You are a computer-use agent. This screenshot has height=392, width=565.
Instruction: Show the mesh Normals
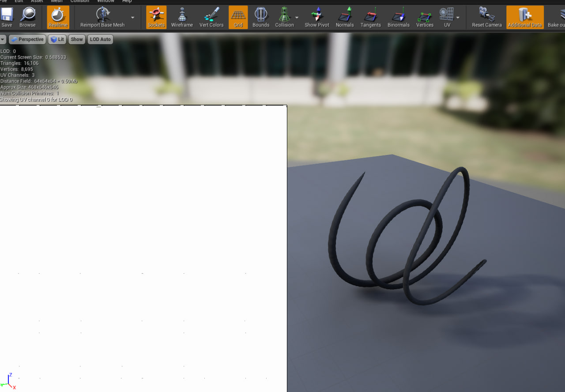coord(345,17)
